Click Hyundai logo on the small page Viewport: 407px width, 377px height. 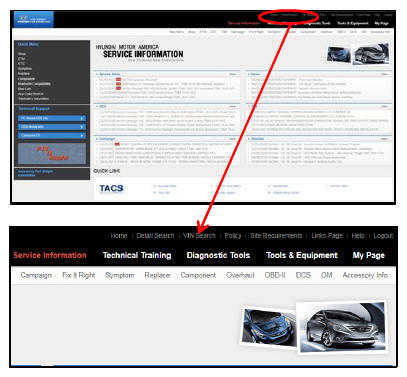click(34, 19)
